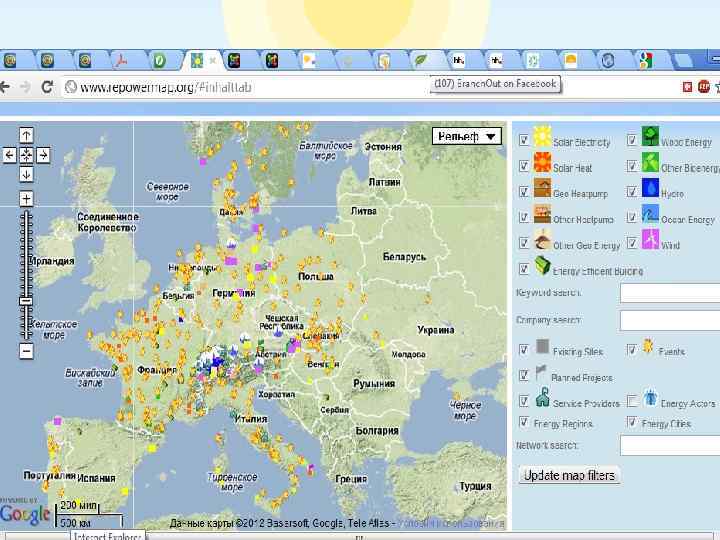The width and height of the screenshot is (720, 540).
Task: Switch to the PDF document tab
Action: tap(121, 61)
